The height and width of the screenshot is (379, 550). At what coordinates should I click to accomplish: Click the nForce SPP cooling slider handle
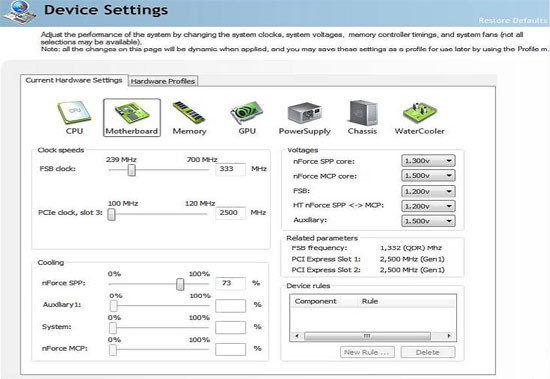[180, 284]
